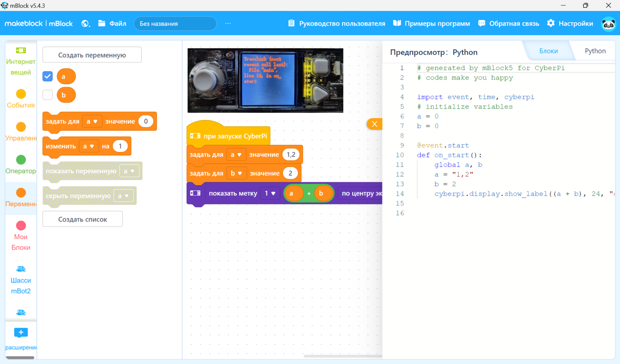
Task: Click the panda user avatar icon
Action: pos(608,24)
